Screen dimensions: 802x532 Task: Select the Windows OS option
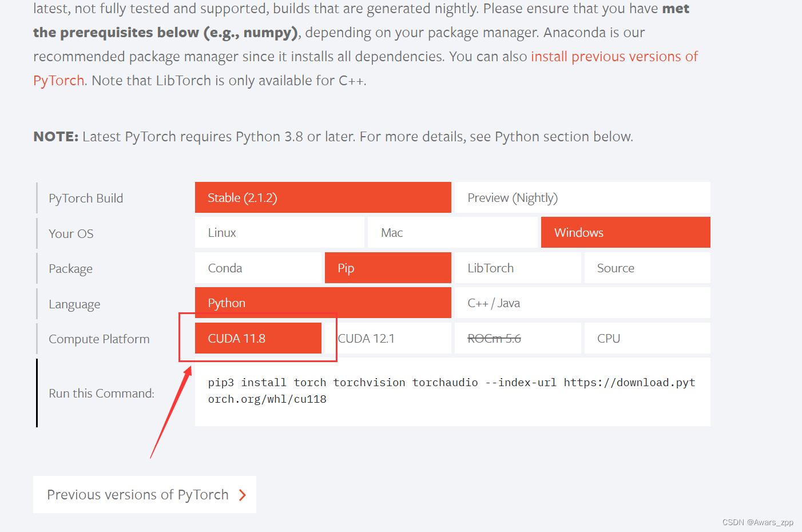(x=625, y=232)
